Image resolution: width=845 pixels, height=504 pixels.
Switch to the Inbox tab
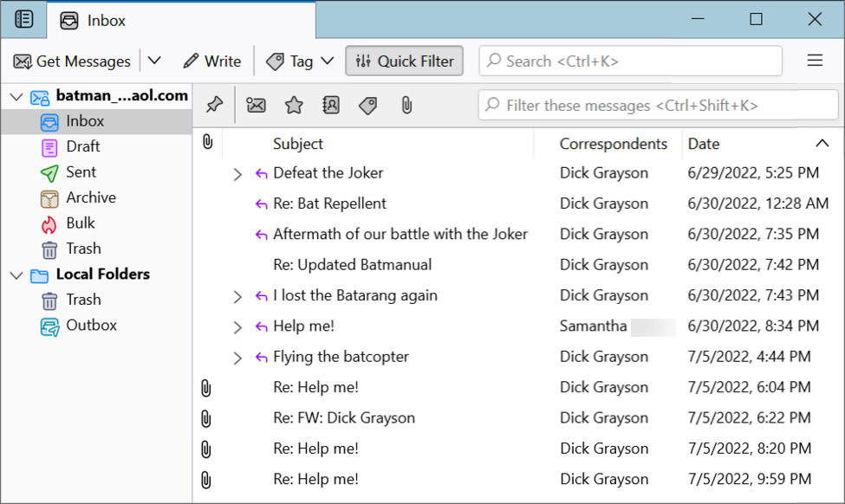tap(106, 20)
